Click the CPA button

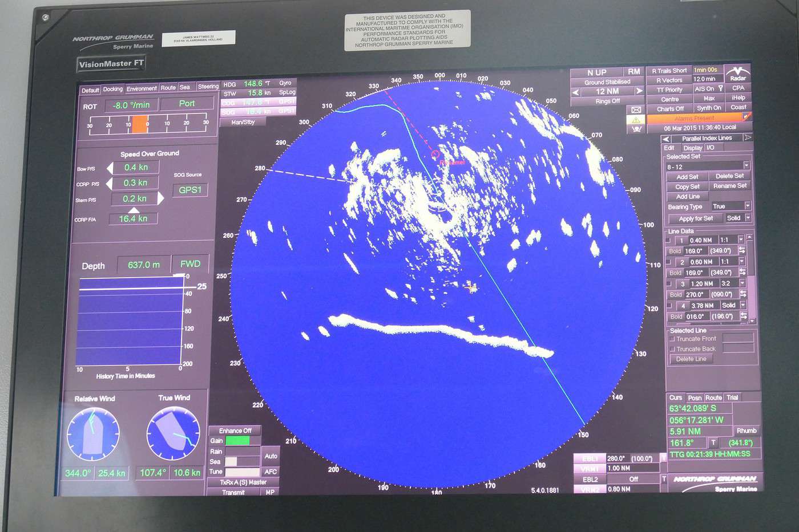(x=739, y=88)
